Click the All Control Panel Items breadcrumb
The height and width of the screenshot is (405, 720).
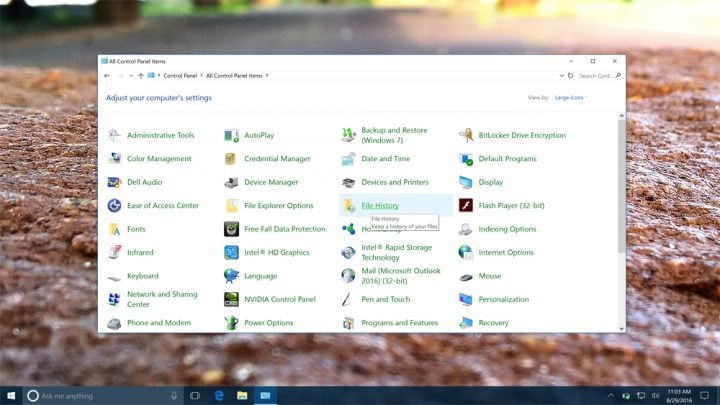234,76
